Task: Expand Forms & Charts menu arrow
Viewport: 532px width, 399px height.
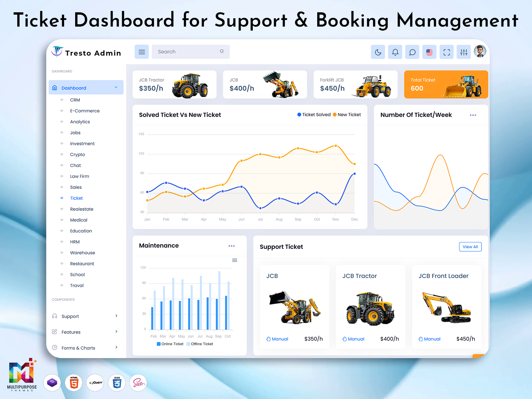Action: pos(116,347)
